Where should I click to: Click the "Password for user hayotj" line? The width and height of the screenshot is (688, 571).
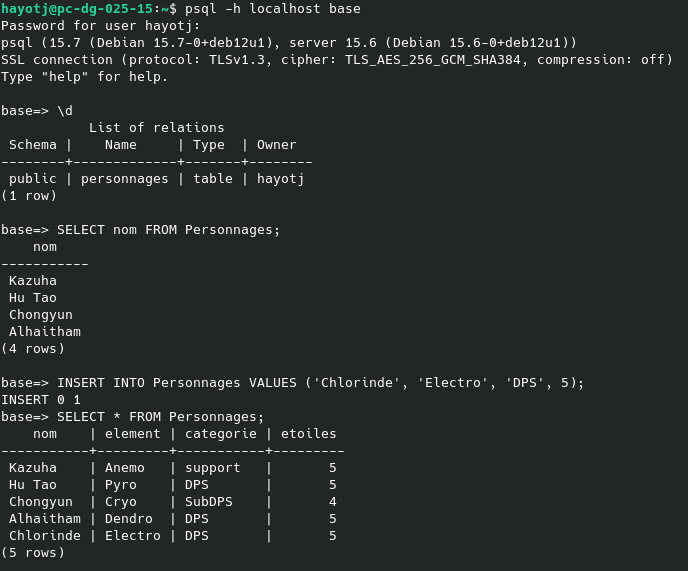point(100,26)
